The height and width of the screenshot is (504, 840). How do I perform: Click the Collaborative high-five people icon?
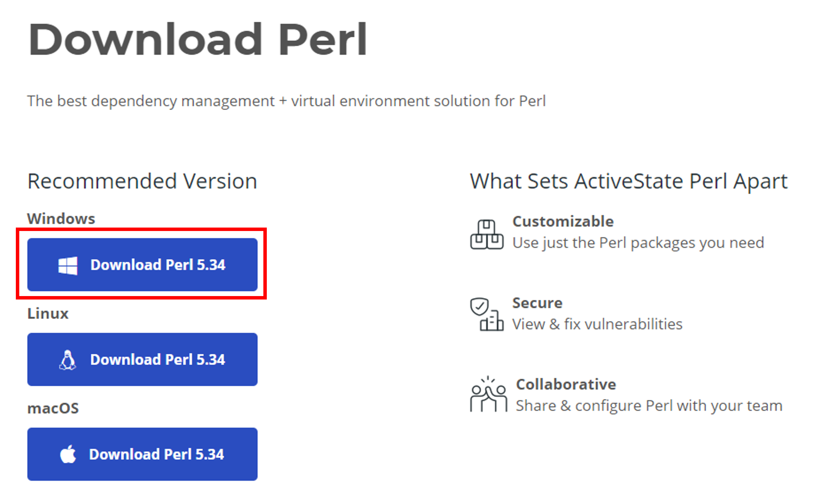[x=488, y=395]
